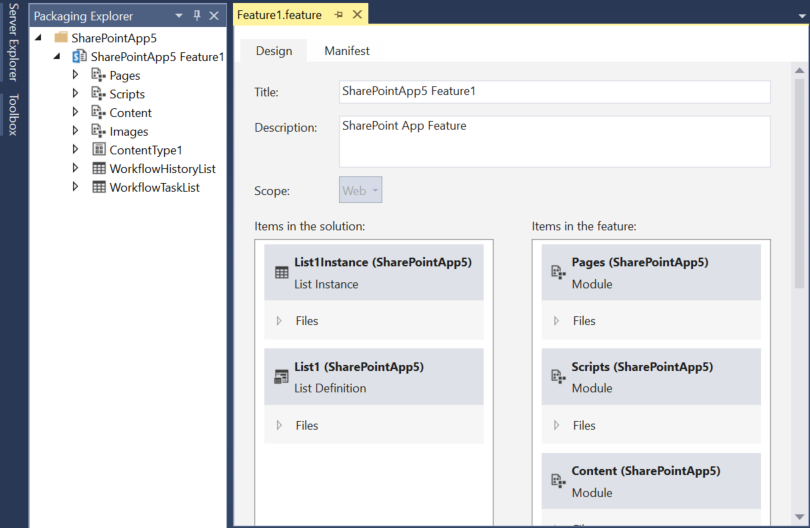The width and height of the screenshot is (810, 528).
Task: Close the Packaging Explorer panel
Action: pyautogui.click(x=214, y=15)
